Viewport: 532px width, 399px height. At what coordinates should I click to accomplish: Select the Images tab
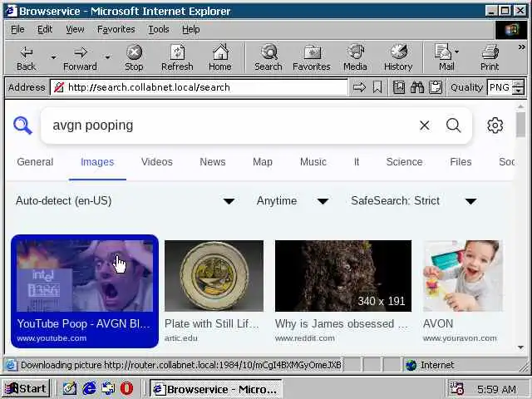pos(97,162)
